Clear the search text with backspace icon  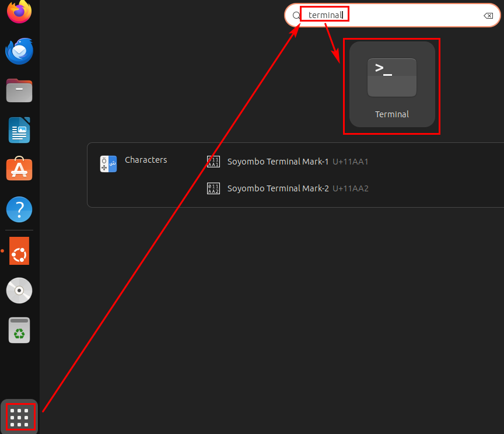click(488, 15)
